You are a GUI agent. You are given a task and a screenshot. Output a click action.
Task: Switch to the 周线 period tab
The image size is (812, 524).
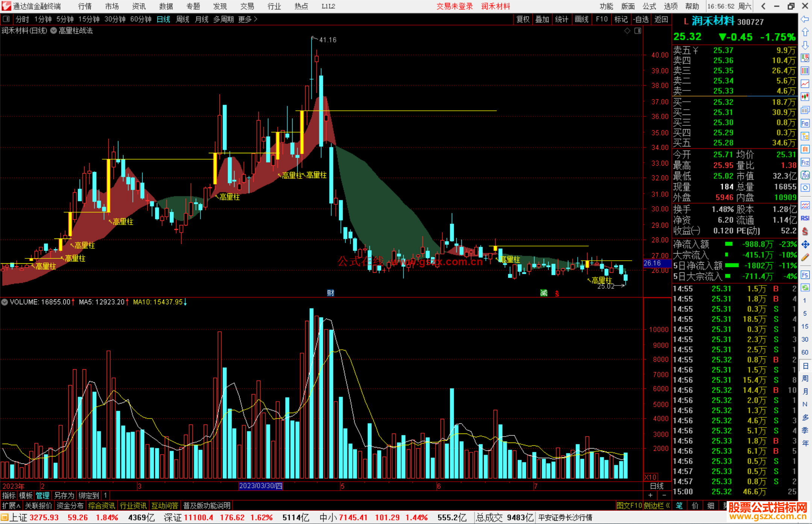[x=183, y=19]
